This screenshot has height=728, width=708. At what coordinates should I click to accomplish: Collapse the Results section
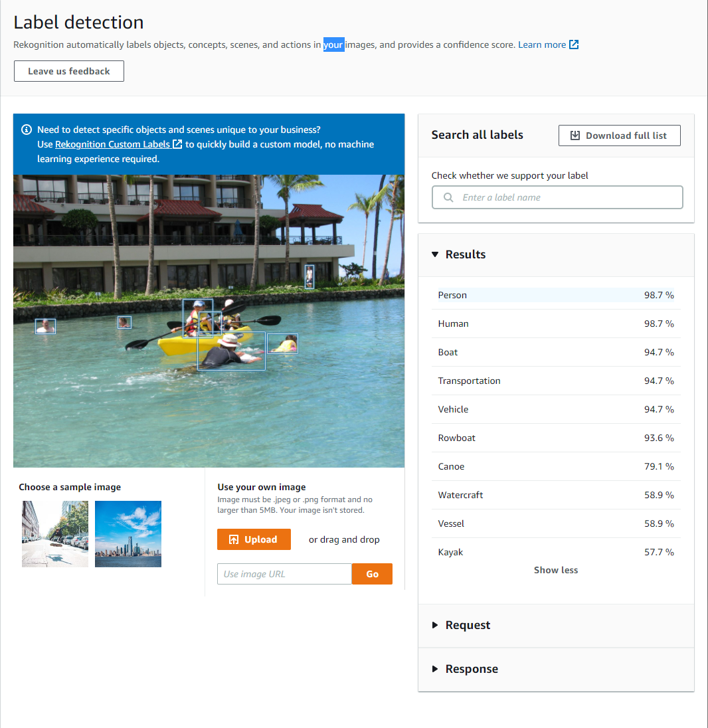coord(435,254)
